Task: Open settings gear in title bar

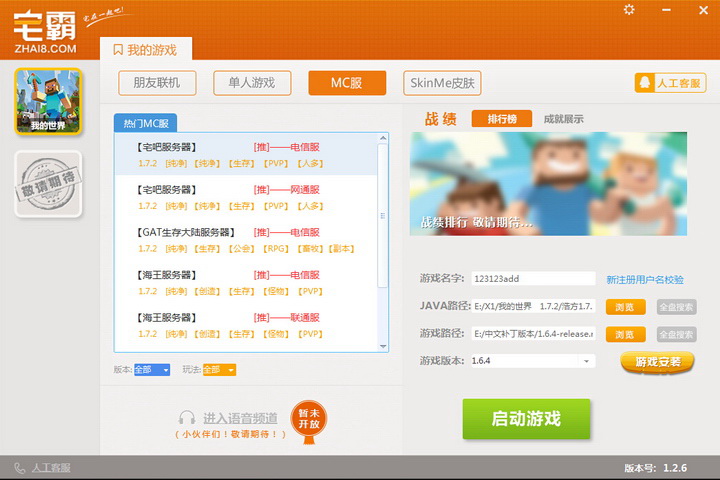Action: [x=629, y=10]
